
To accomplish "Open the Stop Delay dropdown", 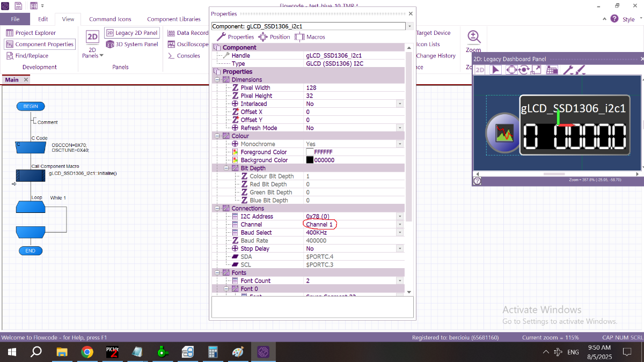I will pyautogui.click(x=399, y=248).
